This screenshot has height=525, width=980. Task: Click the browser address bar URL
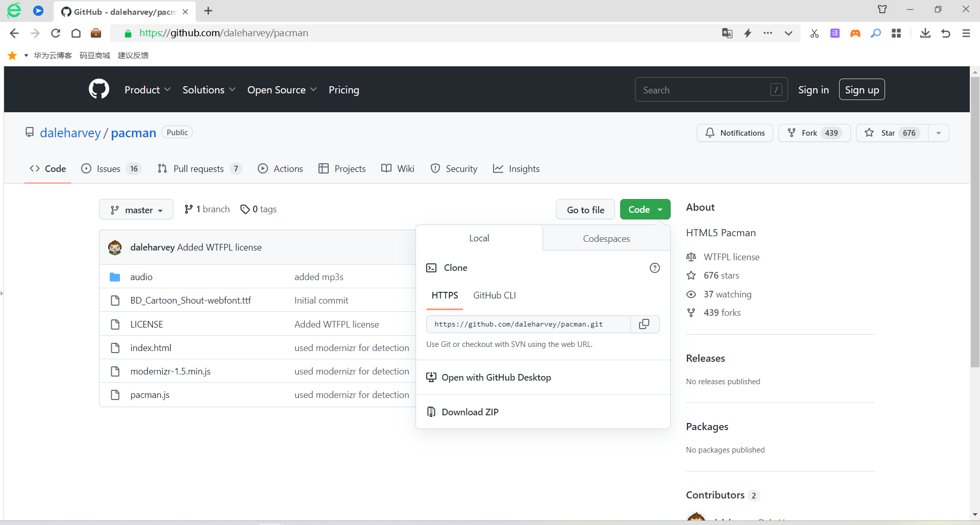coord(224,33)
